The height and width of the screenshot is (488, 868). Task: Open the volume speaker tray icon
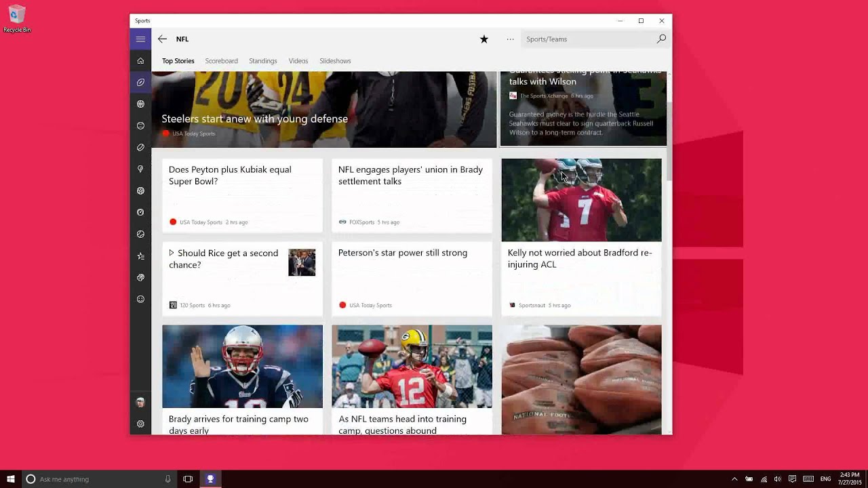point(777,479)
